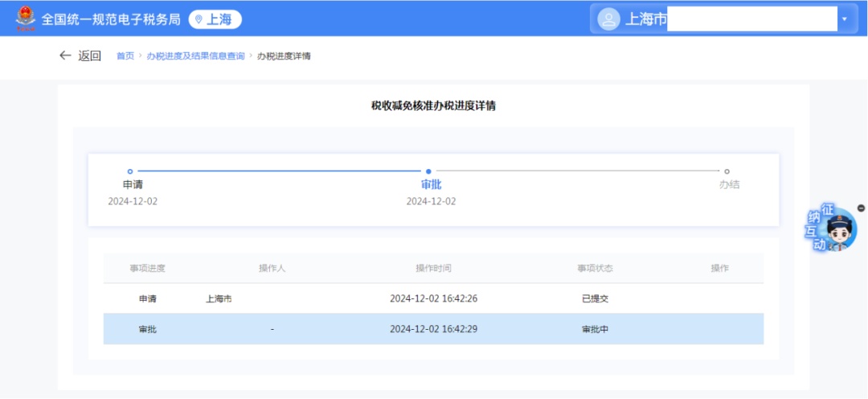Click the 操作人 column header
868x399 pixels.
pyautogui.click(x=272, y=268)
